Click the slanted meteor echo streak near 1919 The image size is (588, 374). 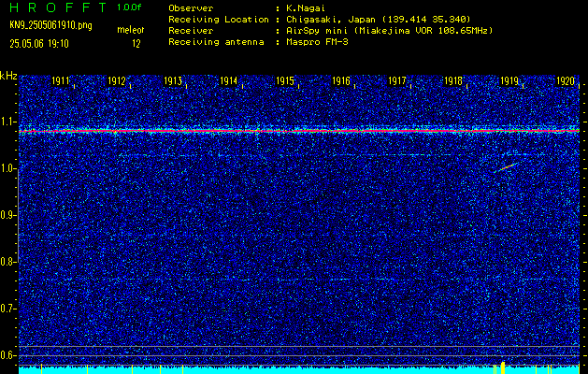507,167
